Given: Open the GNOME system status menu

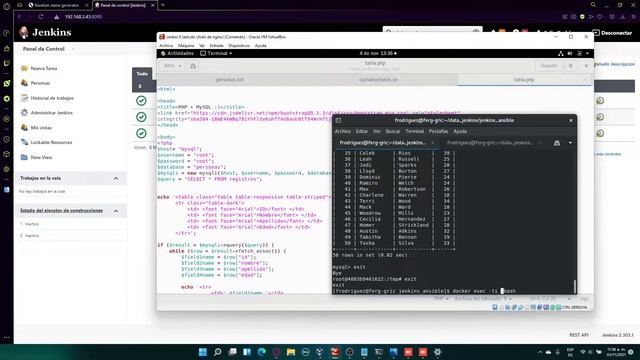Looking at the screenshot, I should click(574, 53).
